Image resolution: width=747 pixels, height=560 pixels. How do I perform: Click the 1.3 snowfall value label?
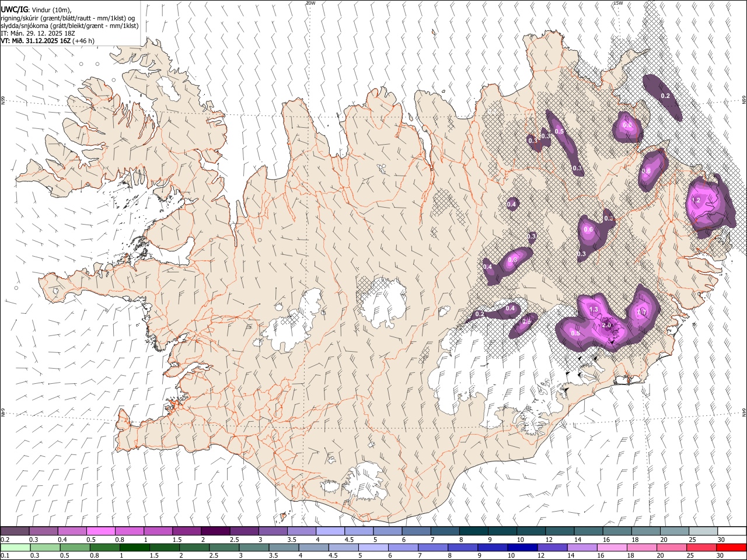click(x=594, y=309)
